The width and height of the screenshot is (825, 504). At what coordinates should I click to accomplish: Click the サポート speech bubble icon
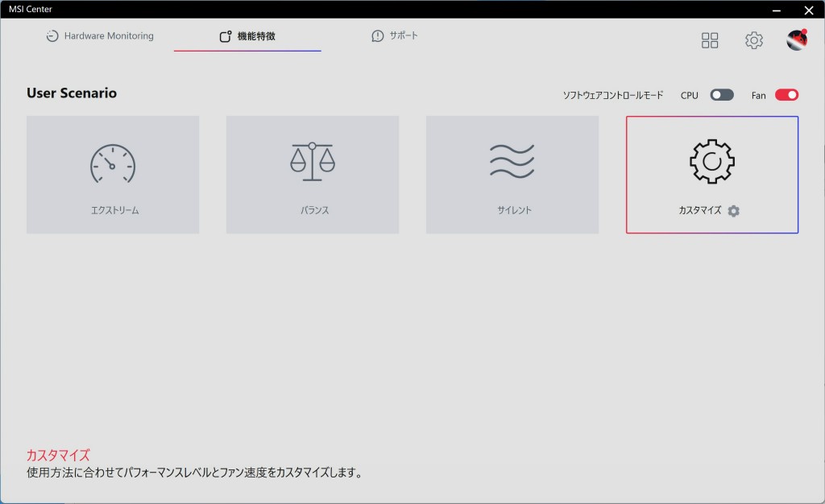point(378,36)
